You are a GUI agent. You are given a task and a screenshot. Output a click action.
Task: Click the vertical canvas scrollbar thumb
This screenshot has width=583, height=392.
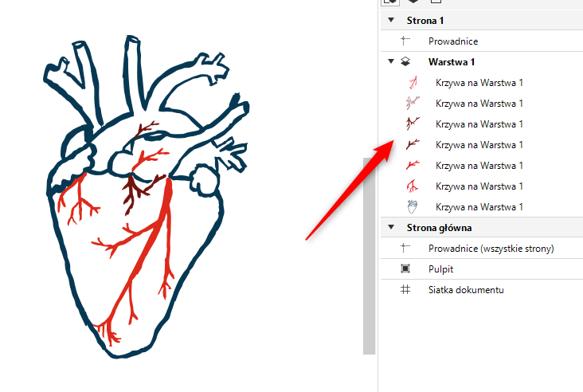click(369, 256)
